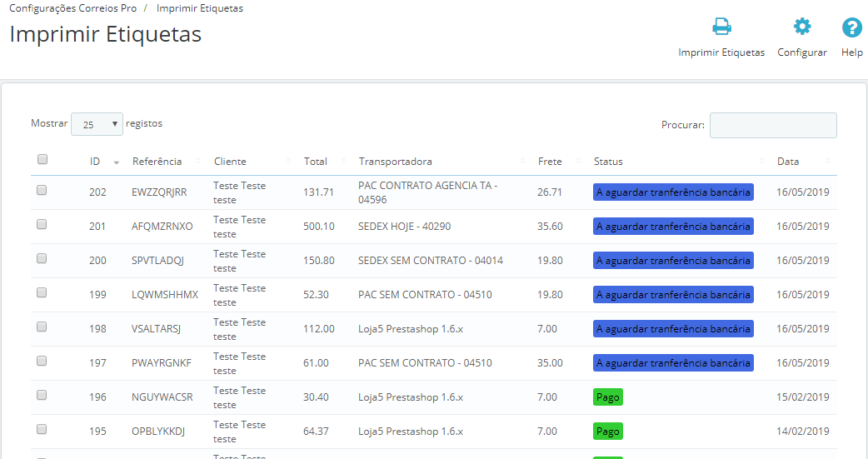The image size is (868, 459).
Task: Click freight value 26.71
Action: (550, 192)
